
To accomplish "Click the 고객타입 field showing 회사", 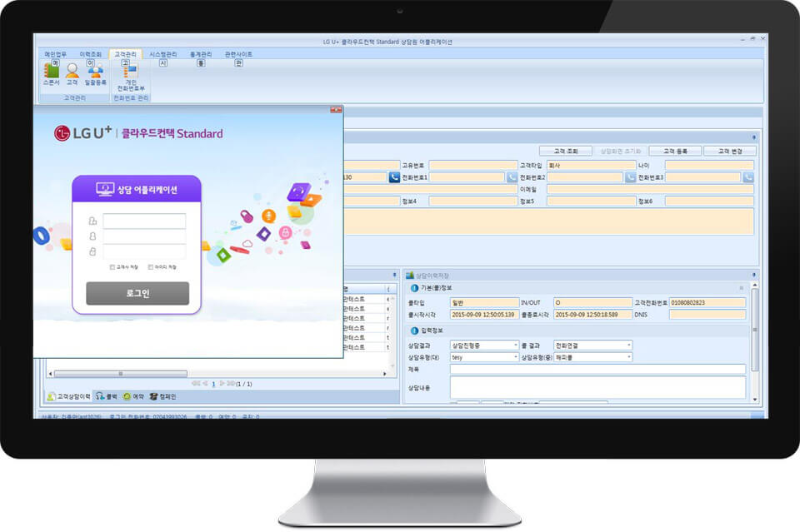I will (x=592, y=165).
